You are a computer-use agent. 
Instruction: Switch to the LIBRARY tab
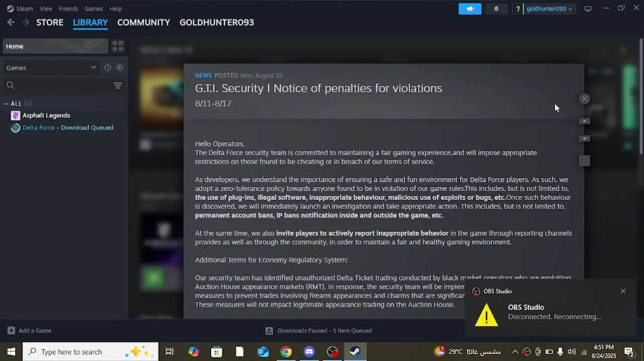coord(90,22)
